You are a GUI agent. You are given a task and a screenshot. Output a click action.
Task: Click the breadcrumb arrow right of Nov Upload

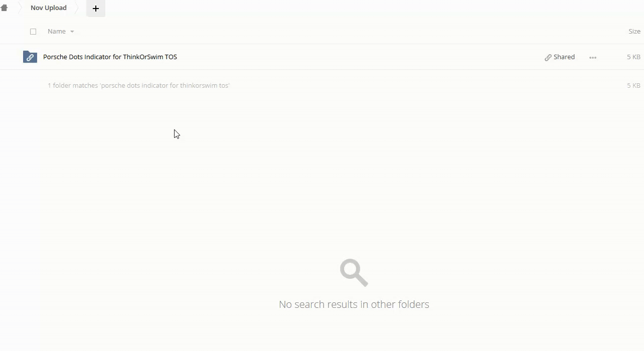pos(78,8)
